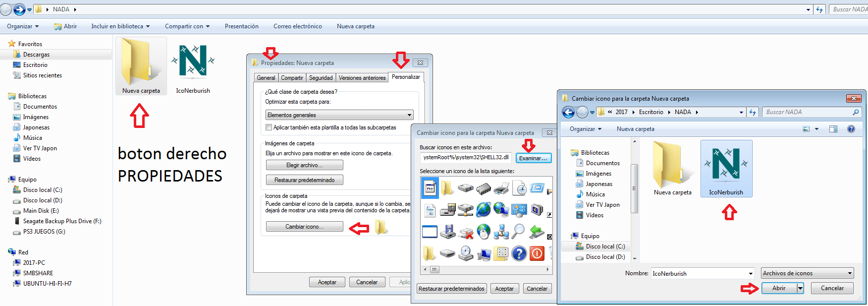The height and width of the screenshot is (306, 868).
Task: Click Presentación in the main toolbar
Action: pyautogui.click(x=242, y=26)
